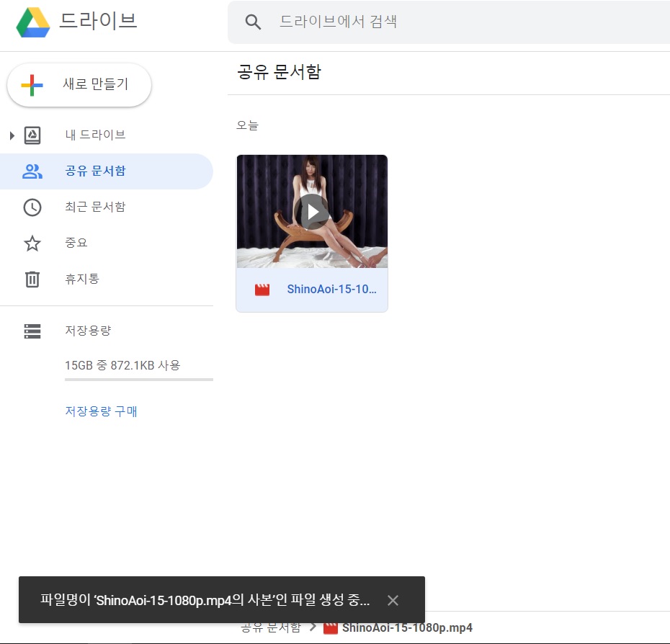
Task: Open the 저장용량 구매 link
Action: (x=102, y=411)
